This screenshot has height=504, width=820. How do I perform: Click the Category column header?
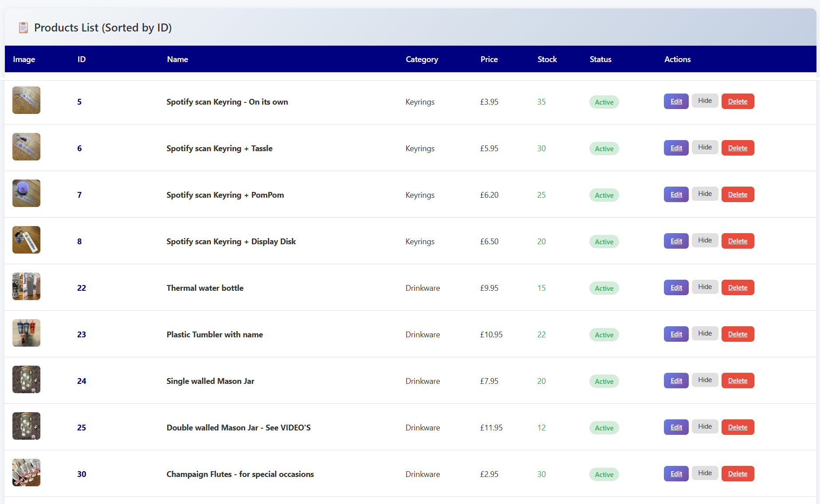[421, 59]
